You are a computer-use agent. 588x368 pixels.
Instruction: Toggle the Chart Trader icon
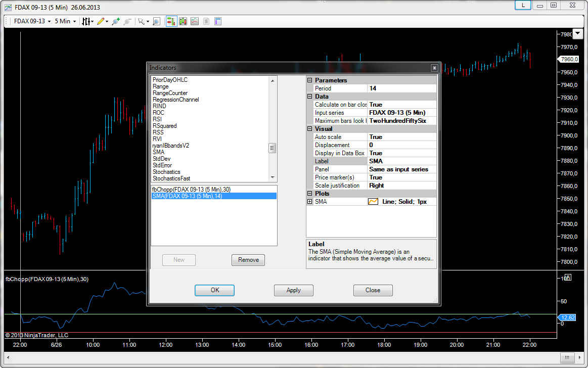tap(171, 21)
